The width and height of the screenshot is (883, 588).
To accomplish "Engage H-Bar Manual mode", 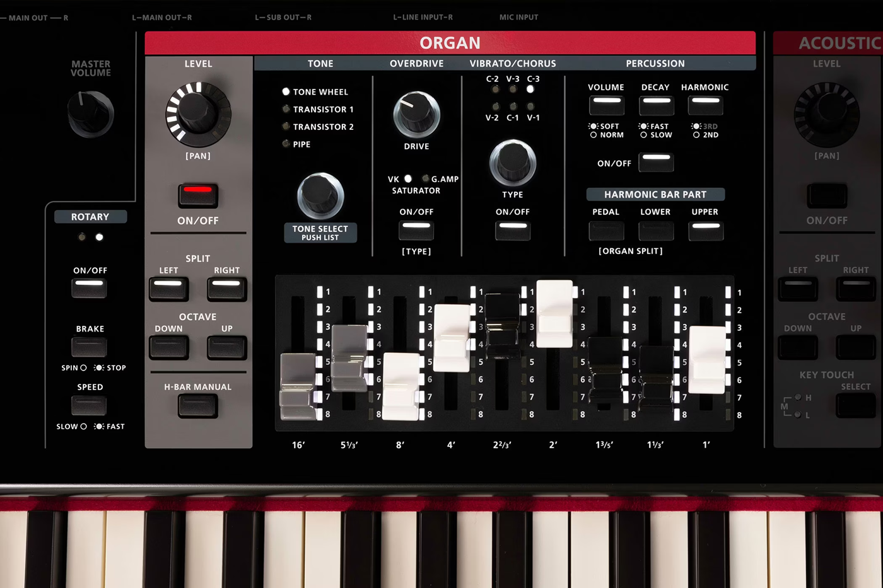I will pyautogui.click(x=198, y=405).
